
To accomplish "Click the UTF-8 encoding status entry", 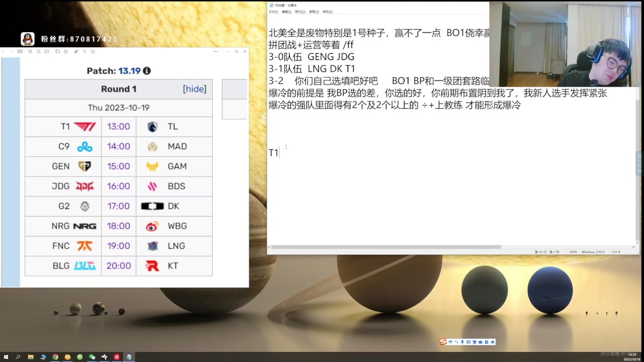I will [x=616, y=252].
